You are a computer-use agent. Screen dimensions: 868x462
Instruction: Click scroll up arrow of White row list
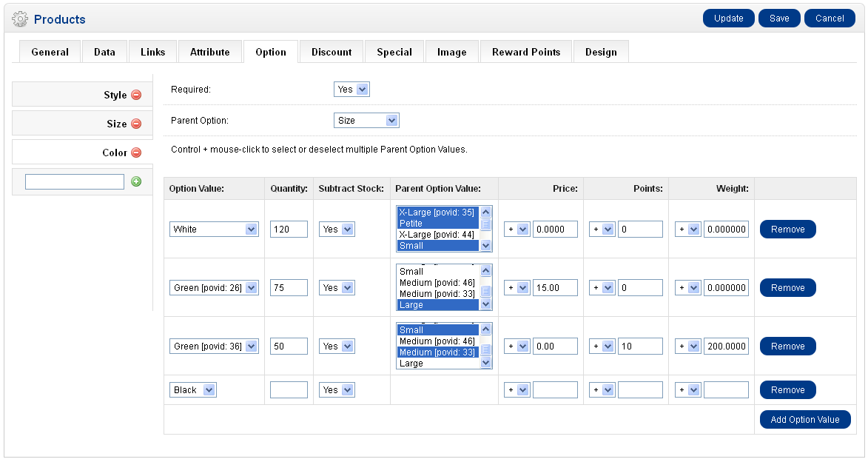click(x=485, y=212)
